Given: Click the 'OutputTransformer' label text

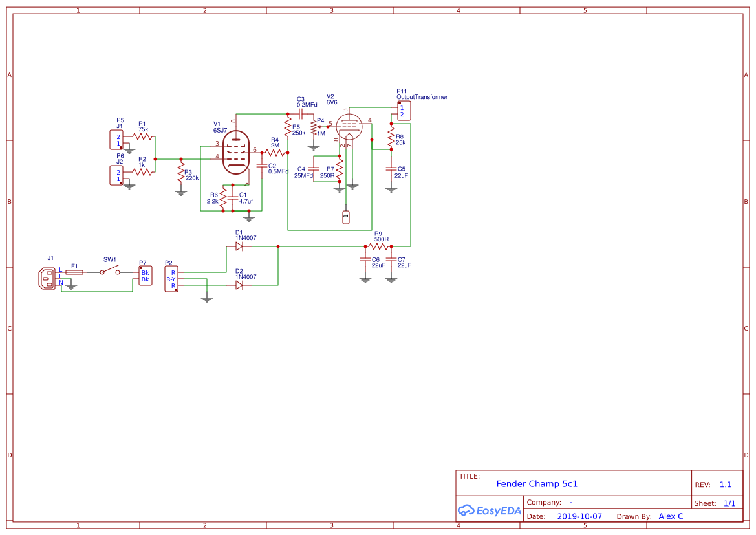Looking at the screenshot, I should pyautogui.click(x=422, y=97).
